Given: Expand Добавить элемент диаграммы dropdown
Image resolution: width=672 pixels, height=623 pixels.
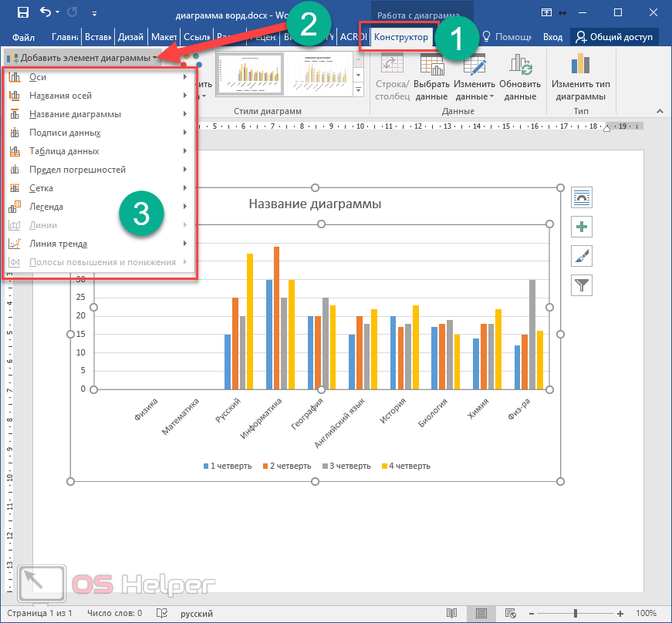Looking at the screenshot, I should point(82,57).
